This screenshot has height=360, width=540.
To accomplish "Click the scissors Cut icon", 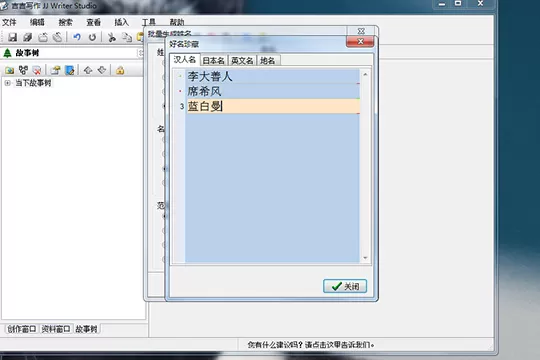I will pos(112,37).
